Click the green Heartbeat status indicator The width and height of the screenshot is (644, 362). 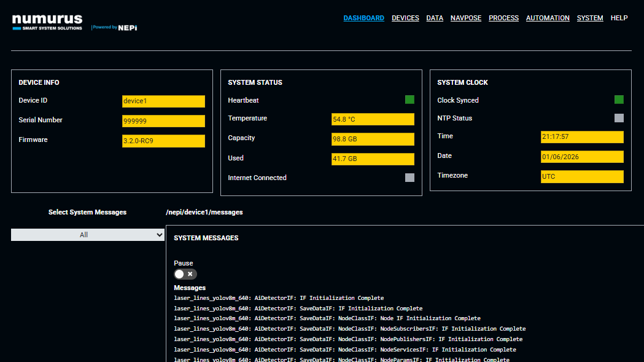tap(409, 100)
